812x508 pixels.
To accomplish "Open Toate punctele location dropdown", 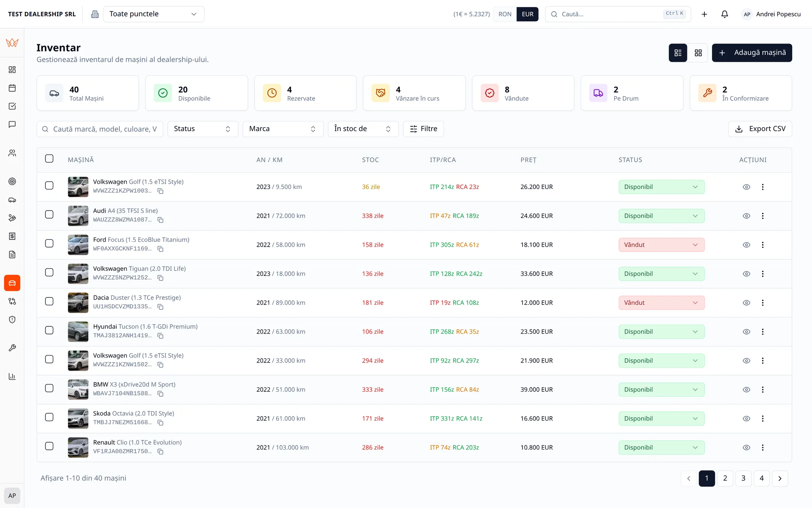I will (x=153, y=14).
